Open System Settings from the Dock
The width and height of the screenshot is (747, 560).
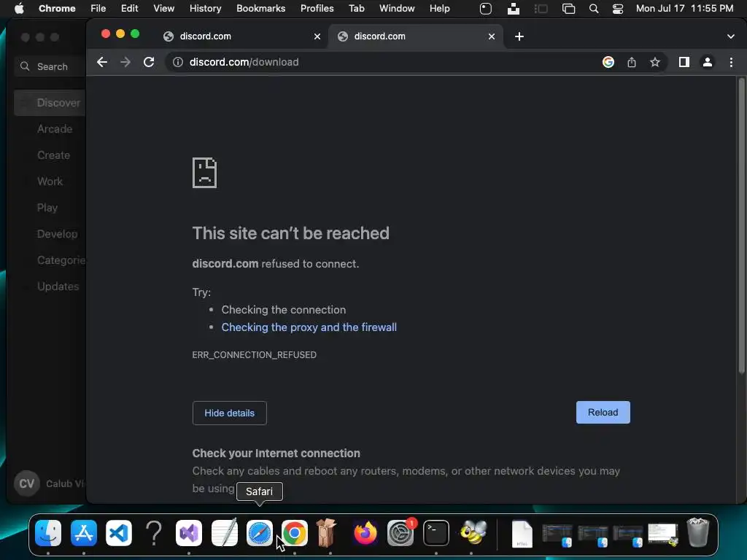pos(400,533)
